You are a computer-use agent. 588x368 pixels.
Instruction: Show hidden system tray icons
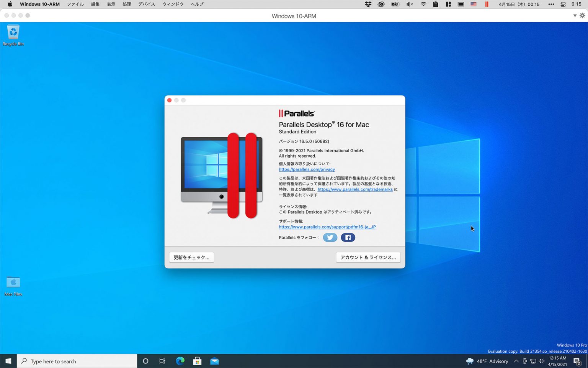pos(516,361)
